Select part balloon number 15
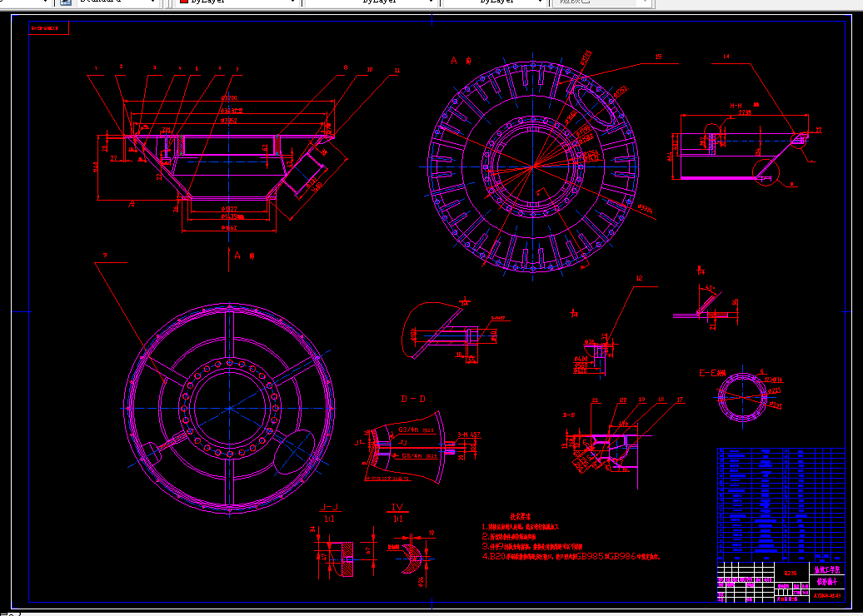The image size is (863, 616). [658, 56]
